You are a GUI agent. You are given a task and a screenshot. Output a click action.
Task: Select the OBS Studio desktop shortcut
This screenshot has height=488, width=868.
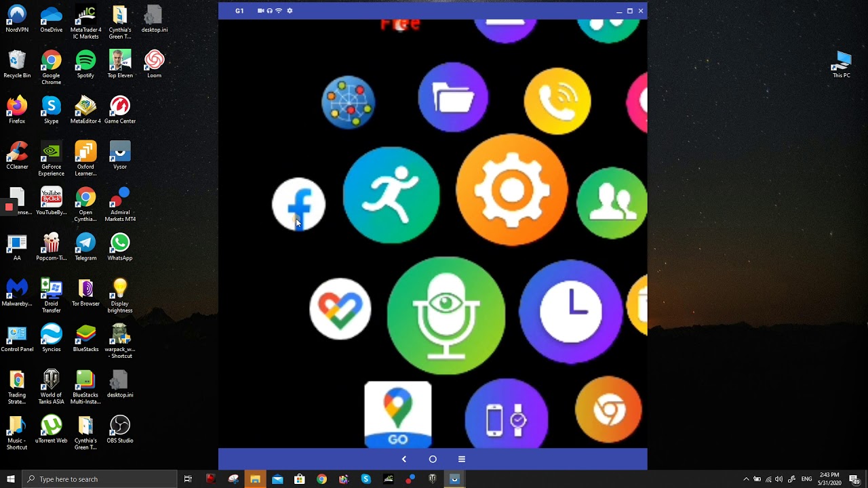pyautogui.click(x=120, y=430)
